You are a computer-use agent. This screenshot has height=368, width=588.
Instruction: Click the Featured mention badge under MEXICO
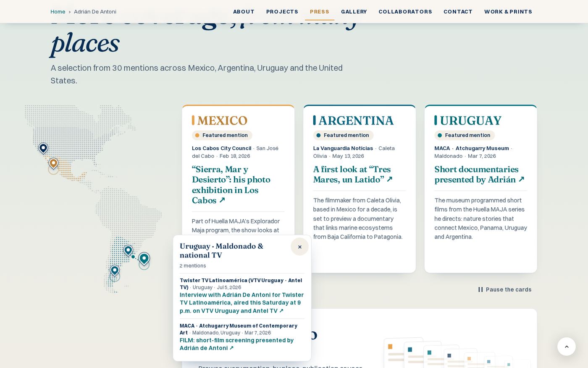coord(222,135)
